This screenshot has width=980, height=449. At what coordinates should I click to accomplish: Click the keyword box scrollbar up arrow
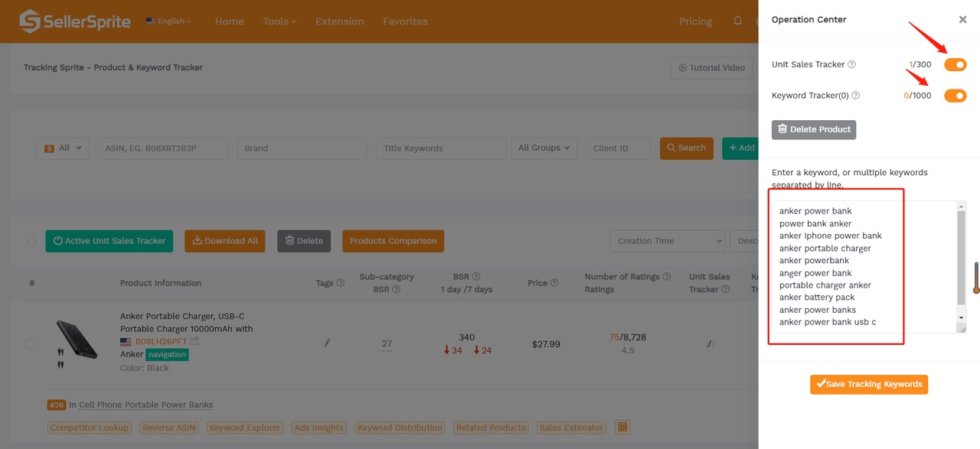click(961, 207)
